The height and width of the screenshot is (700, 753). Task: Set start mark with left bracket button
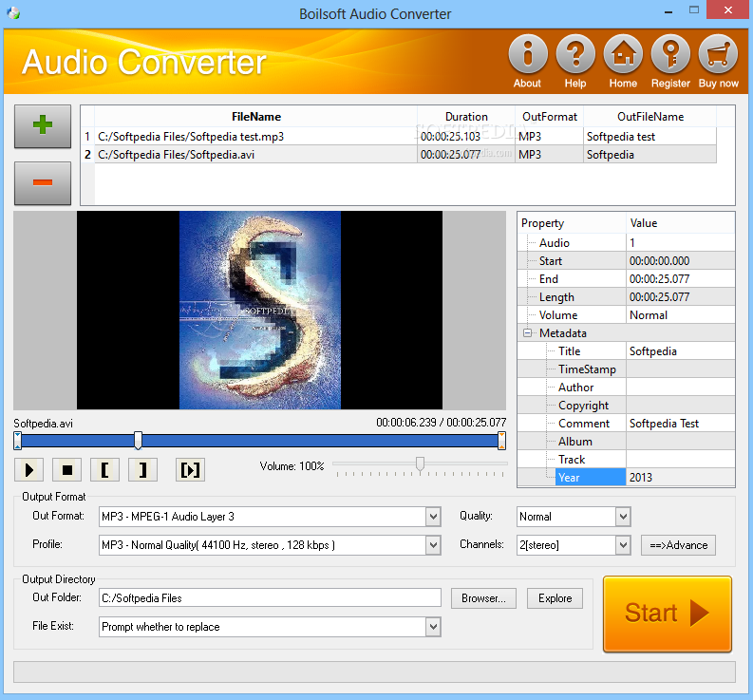click(x=104, y=469)
